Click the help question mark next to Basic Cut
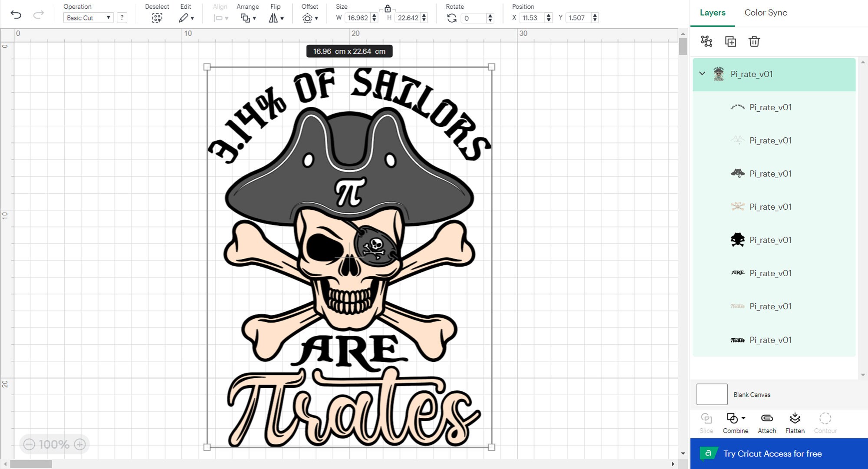868x469 pixels. tap(122, 18)
